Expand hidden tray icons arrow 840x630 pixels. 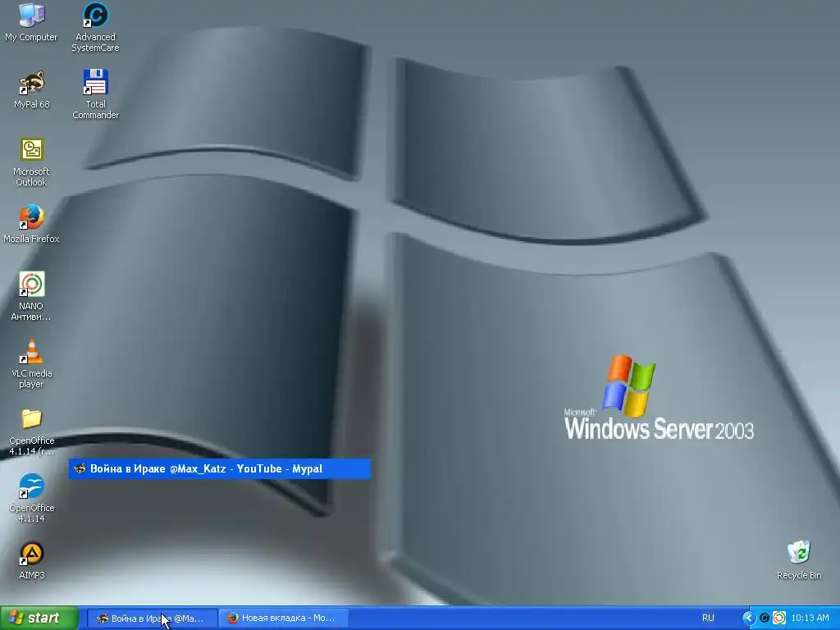[x=748, y=619]
